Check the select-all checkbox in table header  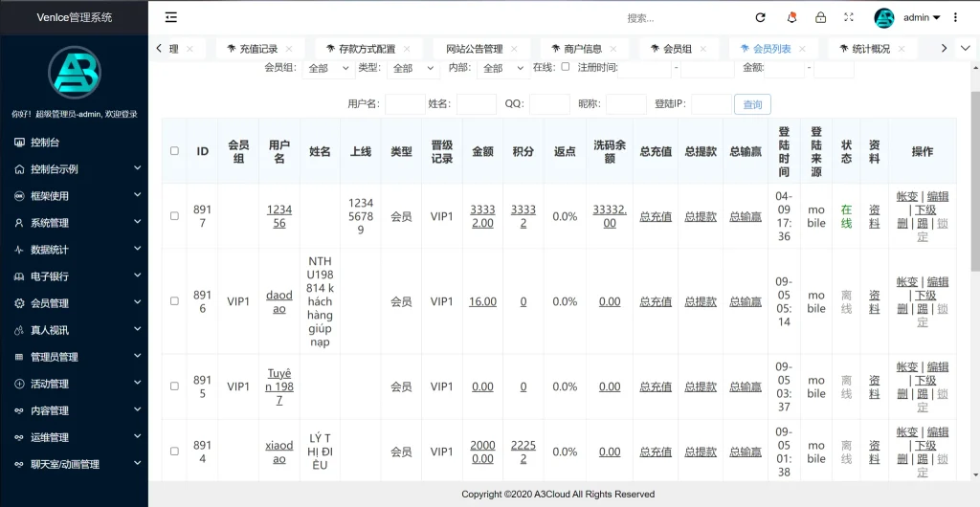click(174, 151)
